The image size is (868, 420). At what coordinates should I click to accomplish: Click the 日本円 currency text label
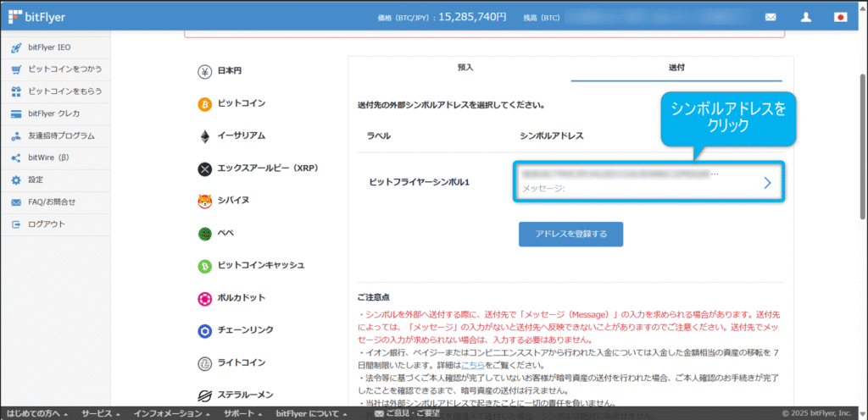click(x=229, y=71)
